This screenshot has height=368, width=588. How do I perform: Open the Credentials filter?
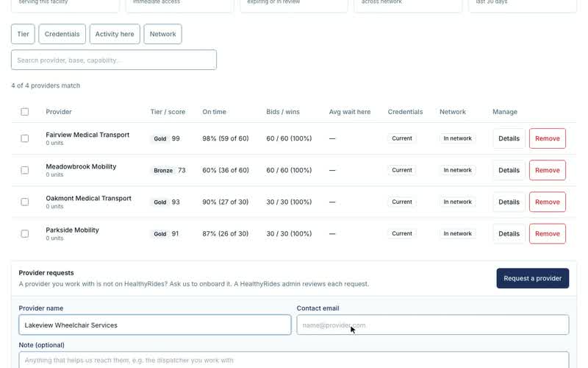tap(62, 34)
